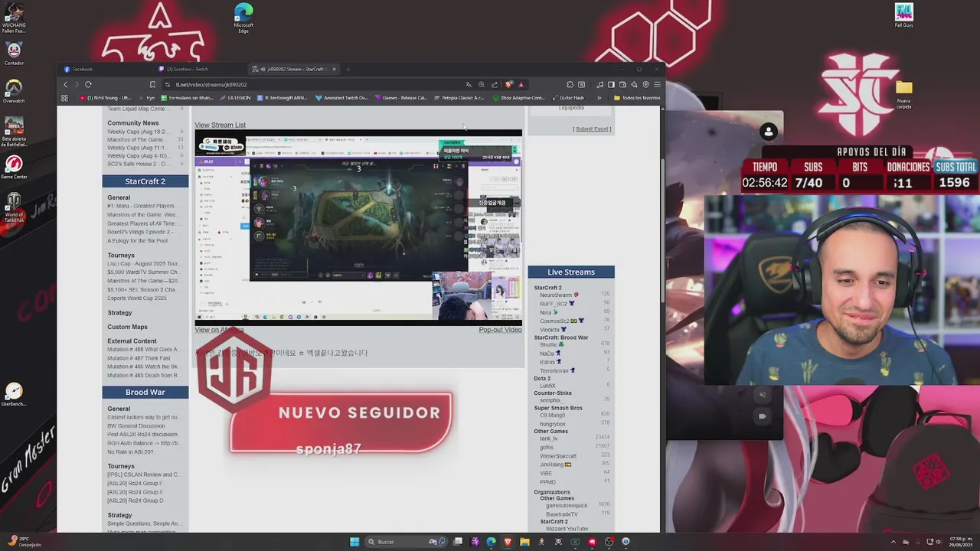The height and width of the screenshot is (551, 980).
Task: Click the Brood War sidebar header
Action: coord(145,392)
